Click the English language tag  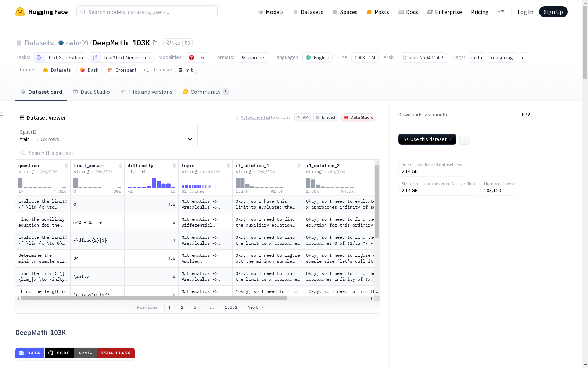(318, 57)
